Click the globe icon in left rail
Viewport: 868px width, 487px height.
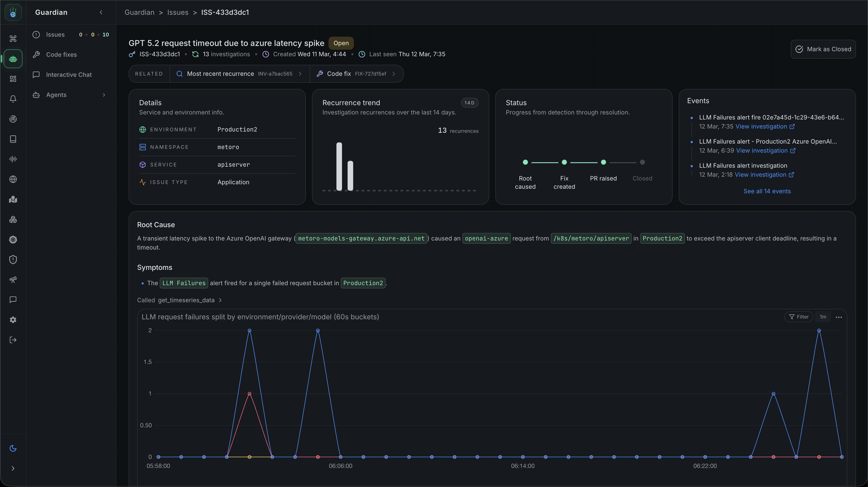(13, 179)
